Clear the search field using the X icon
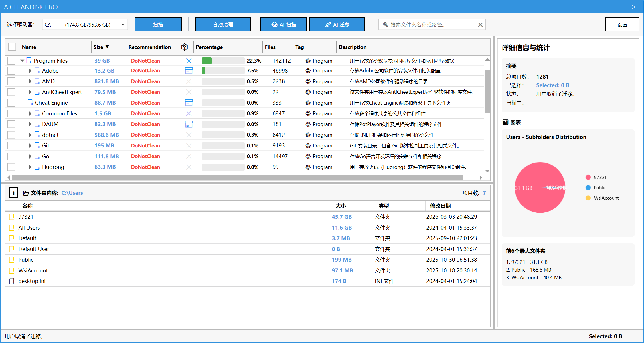 (480, 24)
